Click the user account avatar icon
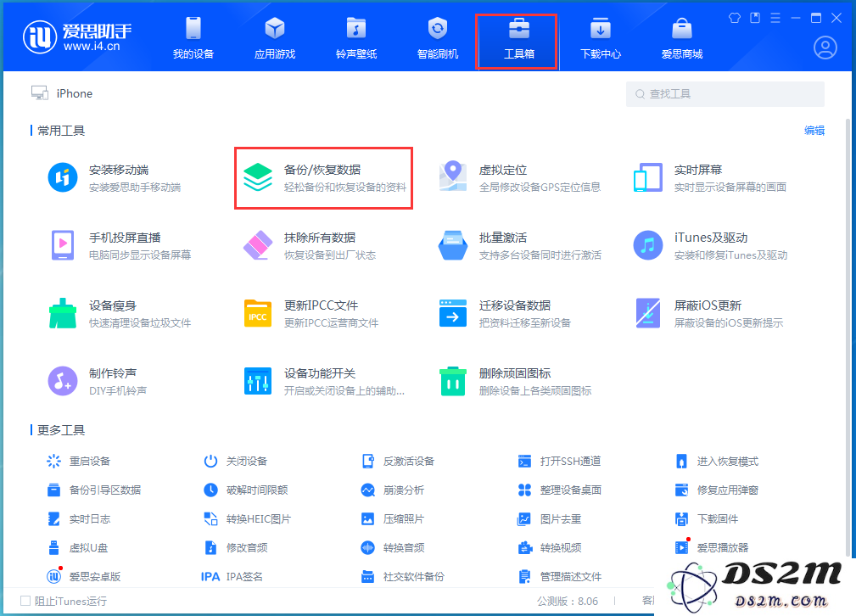Screen dimensions: 856x616 [x=825, y=48]
